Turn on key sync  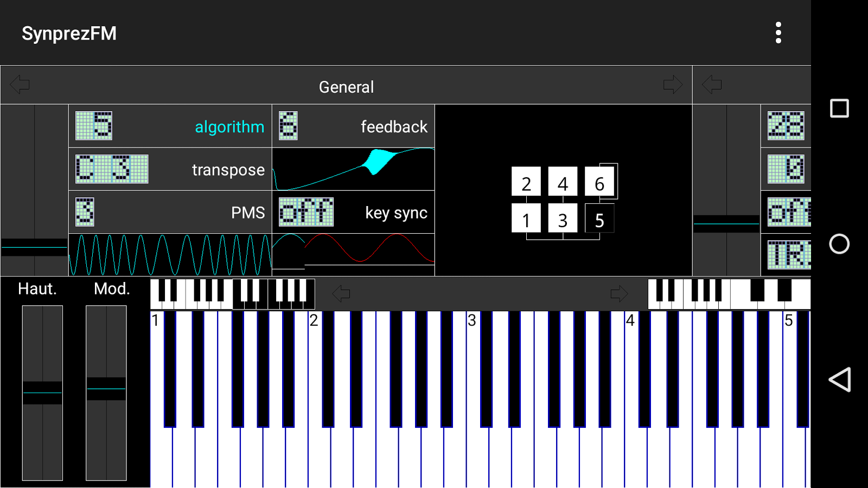[306, 213]
